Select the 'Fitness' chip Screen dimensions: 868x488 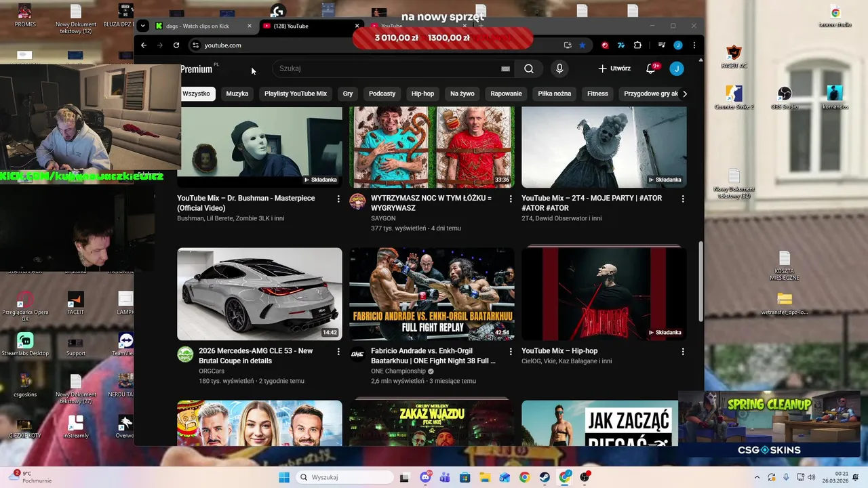597,94
